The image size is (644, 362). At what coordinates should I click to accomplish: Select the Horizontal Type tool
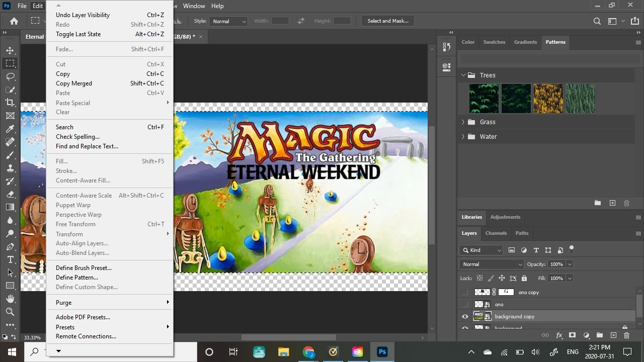tap(10, 259)
